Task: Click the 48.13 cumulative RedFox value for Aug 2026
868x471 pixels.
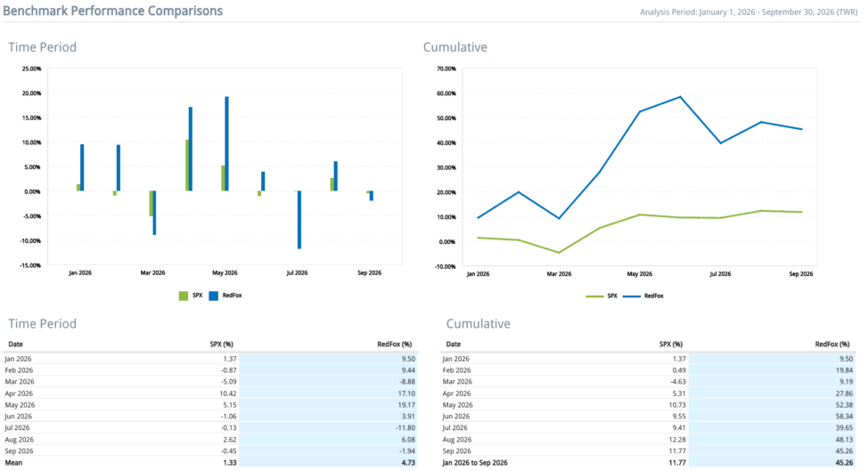Action: pos(844,440)
